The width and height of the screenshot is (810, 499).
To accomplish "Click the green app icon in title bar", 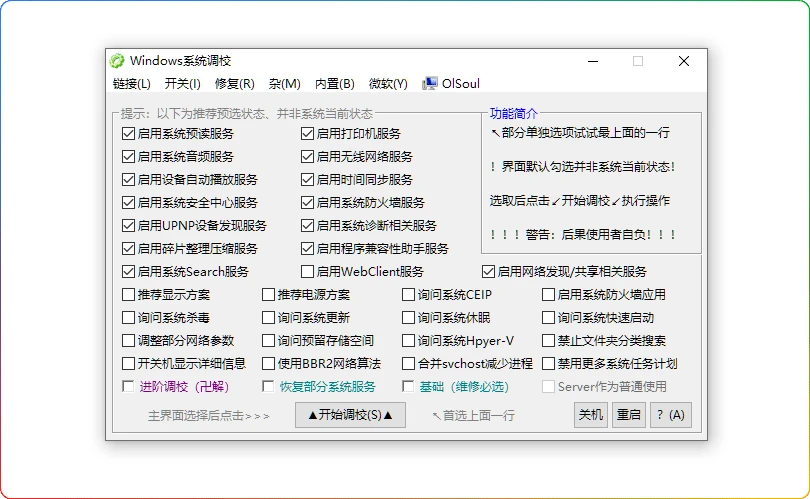I will [117, 61].
